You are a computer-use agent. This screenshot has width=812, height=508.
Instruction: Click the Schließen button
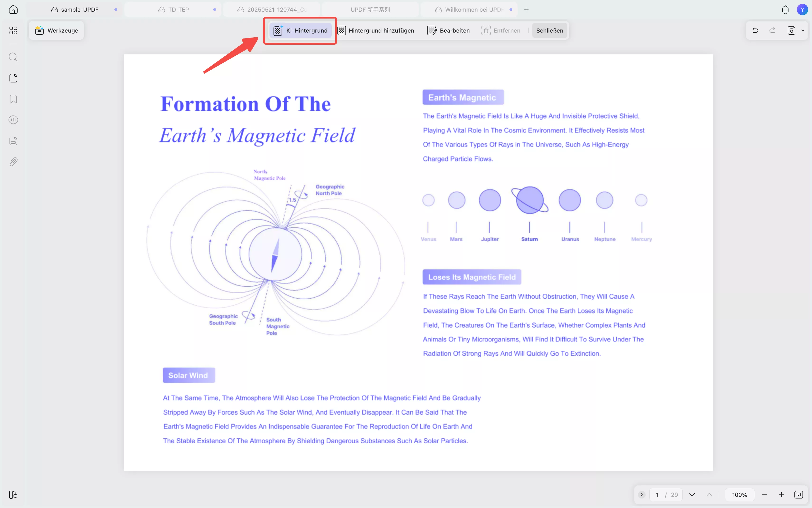tap(549, 30)
